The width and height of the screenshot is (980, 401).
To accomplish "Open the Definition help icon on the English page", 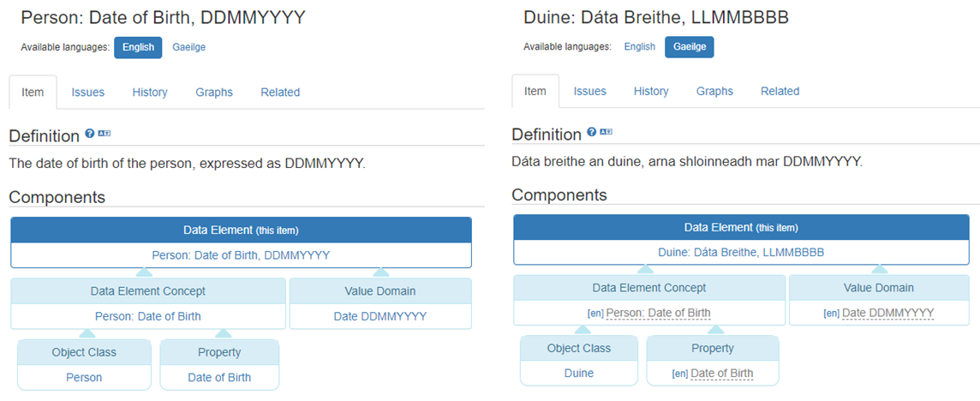I will 89,134.
